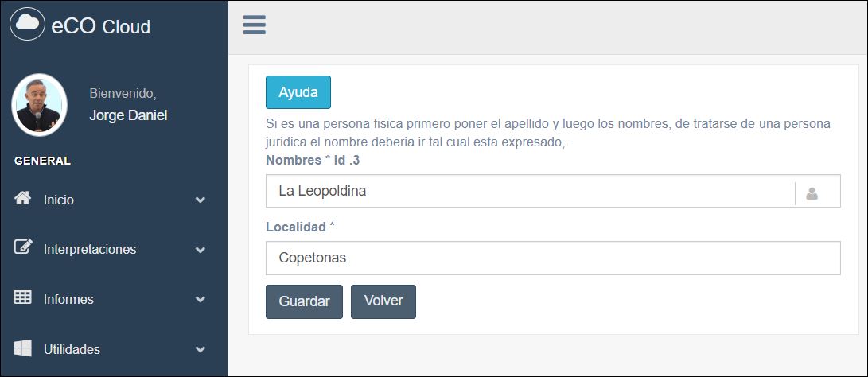This screenshot has height=377, width=868.
Task: Click the user icon in Nombres field
Action: (812, 193)
